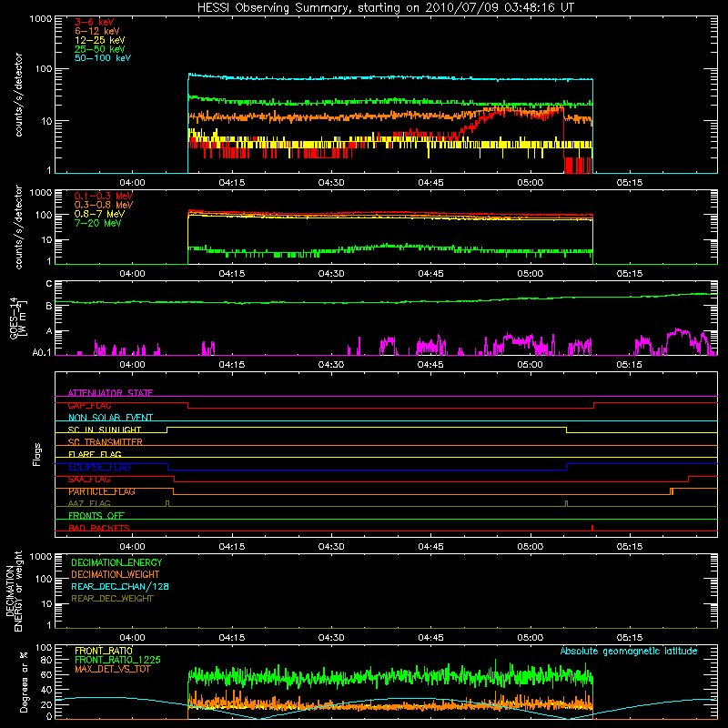
Task: Click the DECIMATION ENERGY or weight axis title
Action: pyautogui.click(x=14, y=591)
